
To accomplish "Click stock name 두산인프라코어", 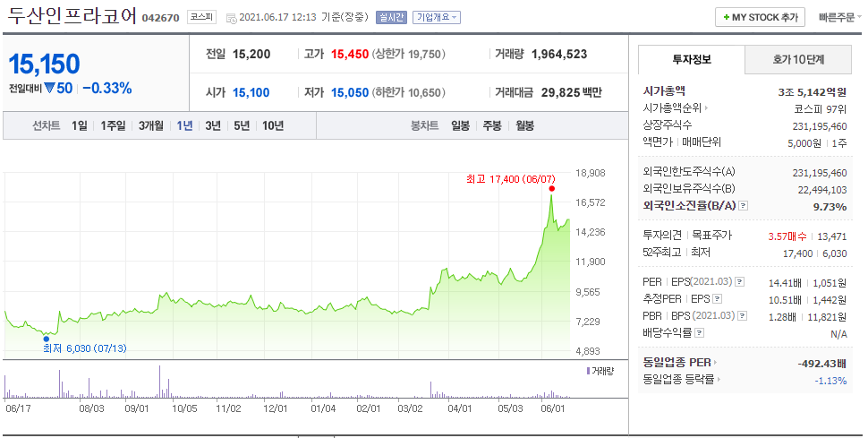I will (x=72, y=15).
